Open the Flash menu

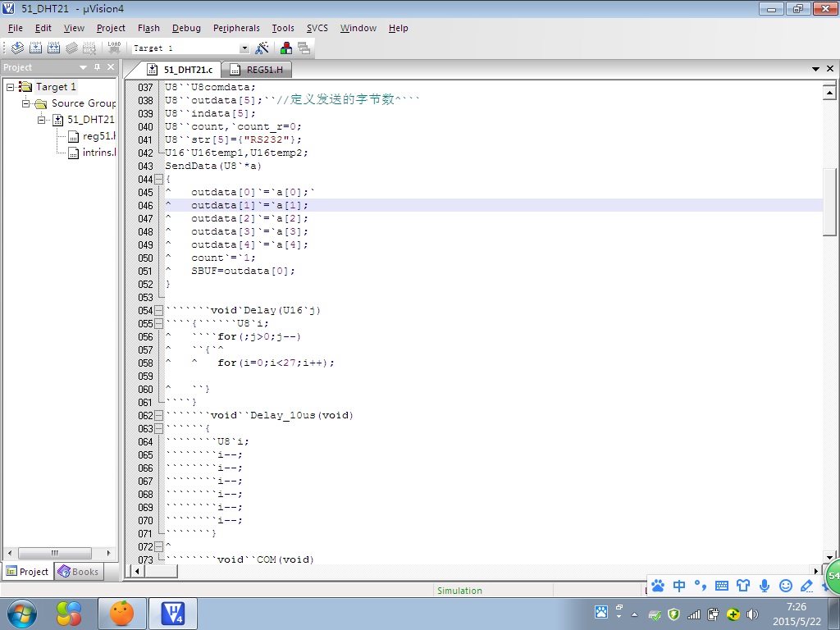tap(148, 28)
